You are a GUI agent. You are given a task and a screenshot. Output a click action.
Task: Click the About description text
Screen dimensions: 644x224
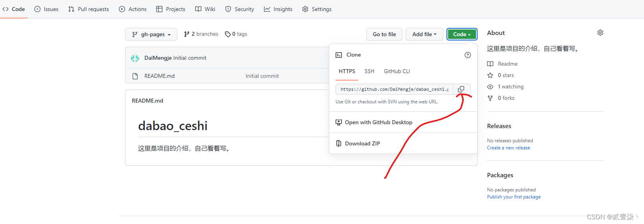coord(534,49)
